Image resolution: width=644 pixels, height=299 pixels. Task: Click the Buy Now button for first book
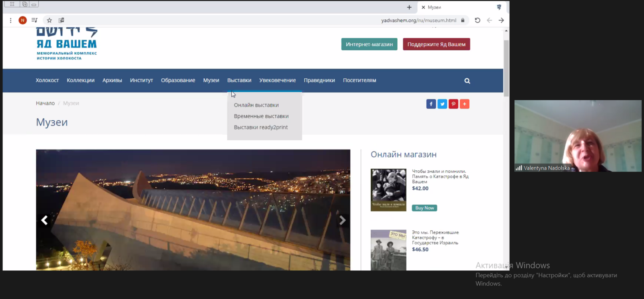(x=424, y=208)
